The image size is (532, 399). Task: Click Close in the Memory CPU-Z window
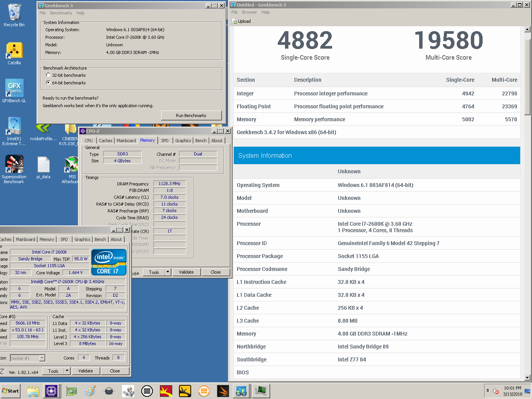[x=215, y=272]
